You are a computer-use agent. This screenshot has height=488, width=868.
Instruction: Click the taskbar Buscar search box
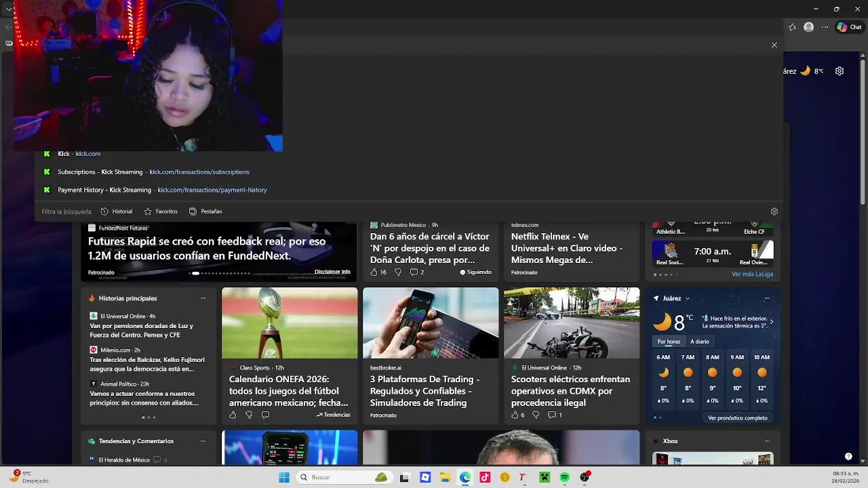click(x=344, y=477)
